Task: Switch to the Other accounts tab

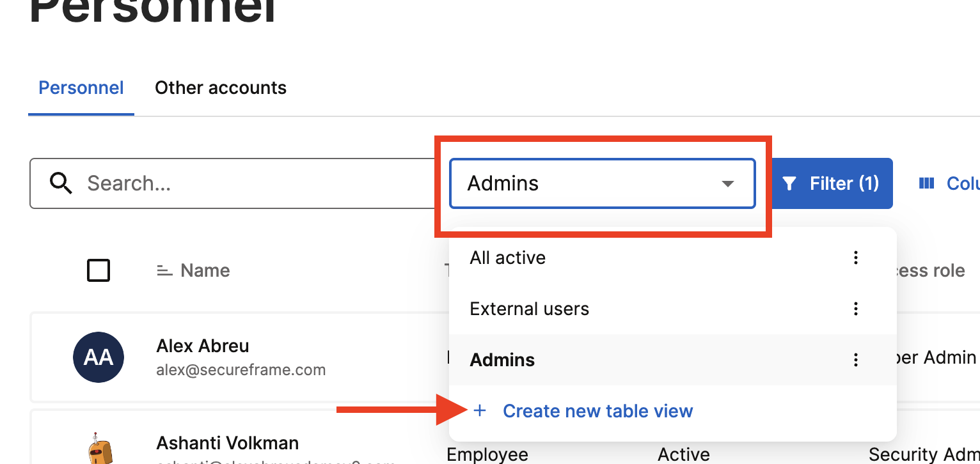Action: [x=221, y=88]
